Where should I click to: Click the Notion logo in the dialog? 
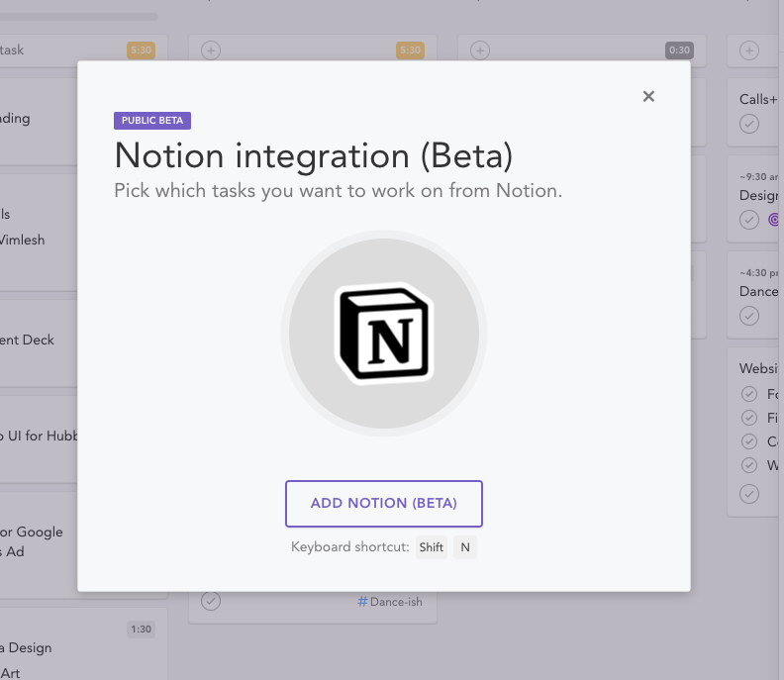pyautogui.click(x=383, y=334)
